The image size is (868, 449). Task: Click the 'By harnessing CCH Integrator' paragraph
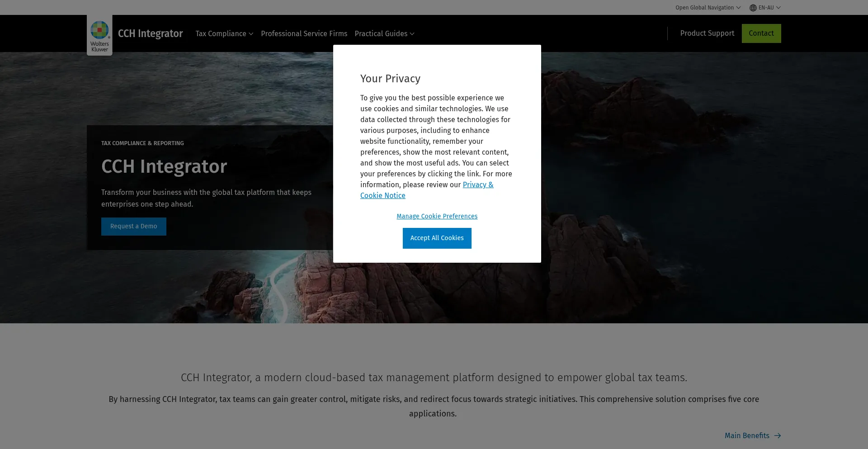tap(434, 406)
